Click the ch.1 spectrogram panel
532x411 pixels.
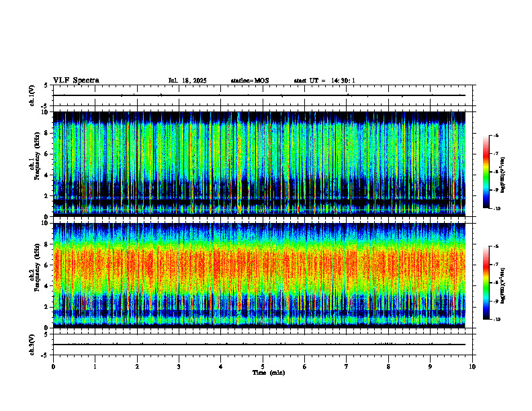click(259, 164)
